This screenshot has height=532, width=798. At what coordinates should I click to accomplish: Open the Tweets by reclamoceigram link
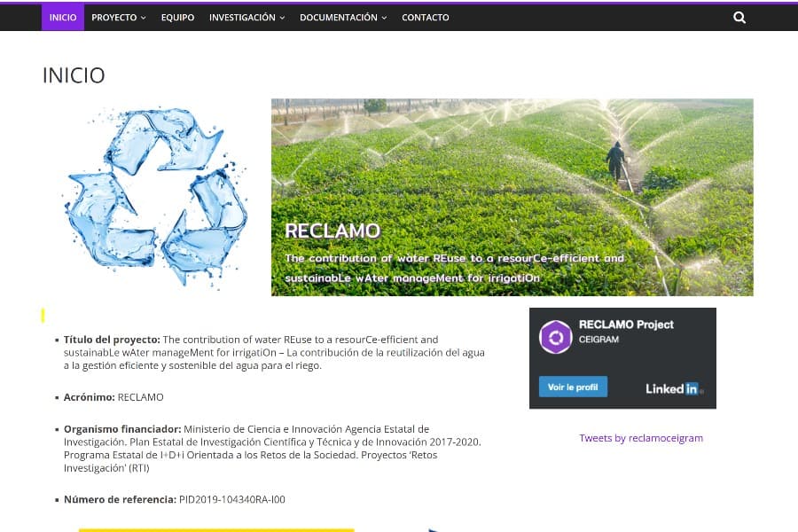[641, 438]
